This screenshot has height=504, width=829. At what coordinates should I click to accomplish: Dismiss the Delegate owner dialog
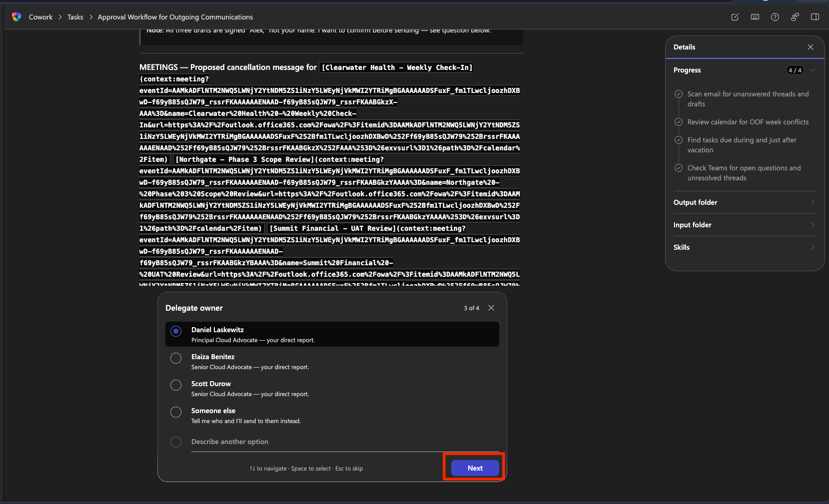491,308
